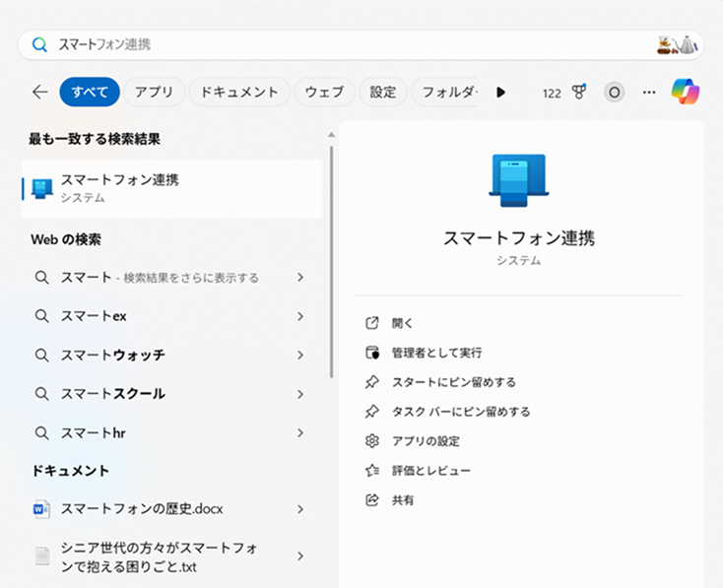Image resolution: width=723 pixels, height=588 pixels.
Task: Click the Copilot icon in the top right
Action: (x=686, y=92)
